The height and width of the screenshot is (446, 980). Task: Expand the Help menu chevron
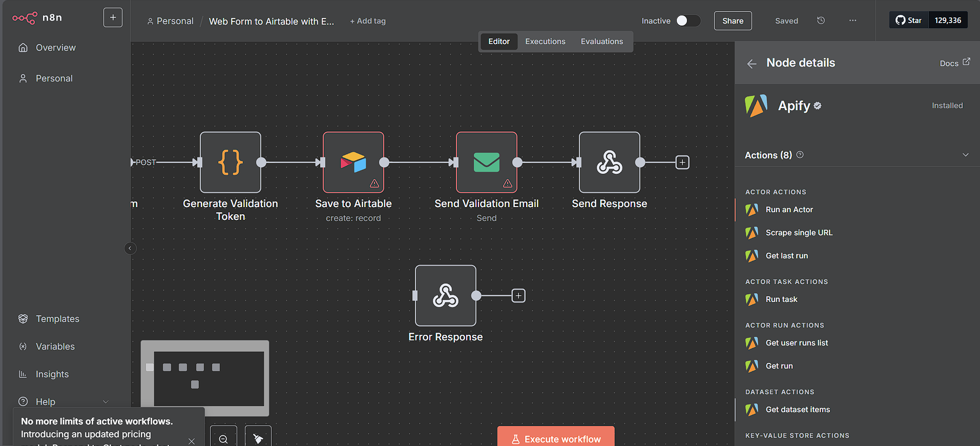106,402
